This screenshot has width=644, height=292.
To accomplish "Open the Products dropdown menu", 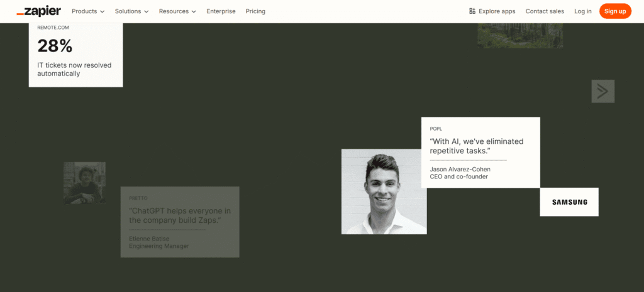I will (88, 11).
